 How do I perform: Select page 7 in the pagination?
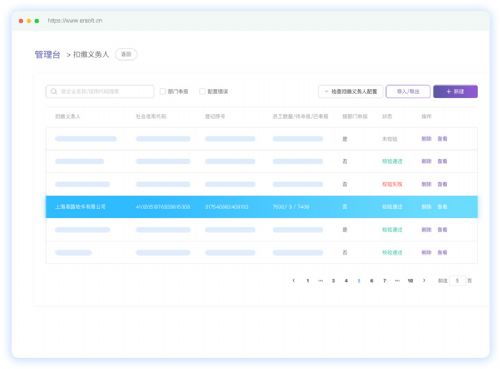384,281
